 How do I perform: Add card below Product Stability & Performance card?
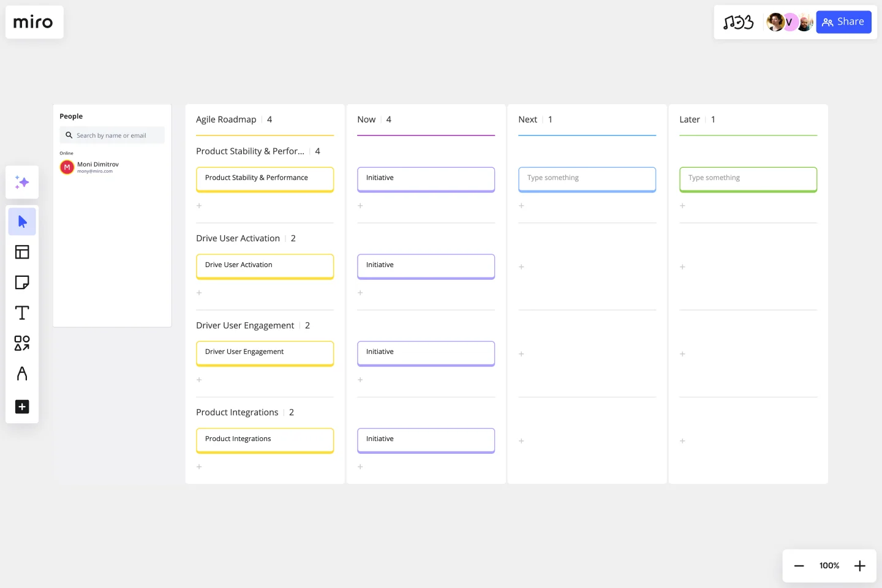199,206
